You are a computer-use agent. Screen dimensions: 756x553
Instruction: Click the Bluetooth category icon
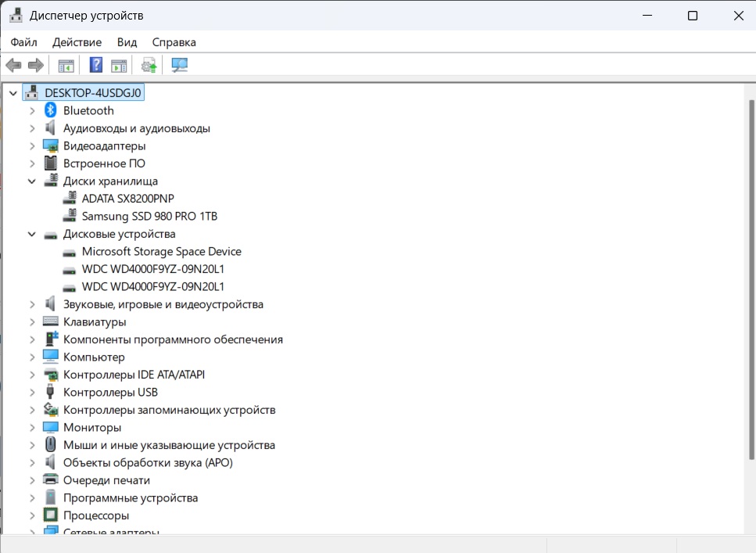point(51,110)
